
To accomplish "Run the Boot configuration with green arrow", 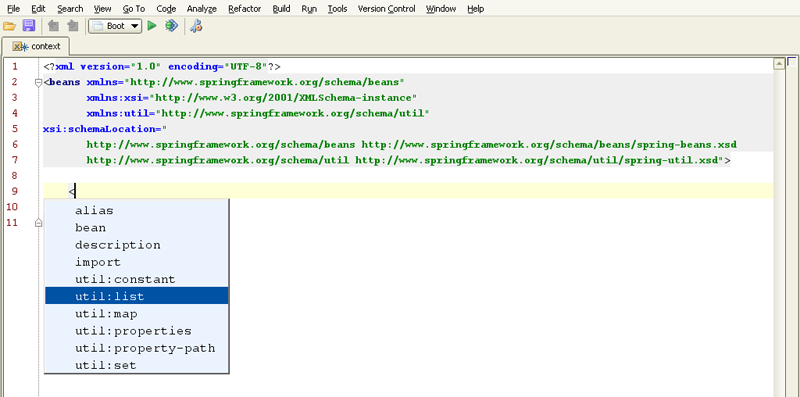I will (x=152, y=26).
